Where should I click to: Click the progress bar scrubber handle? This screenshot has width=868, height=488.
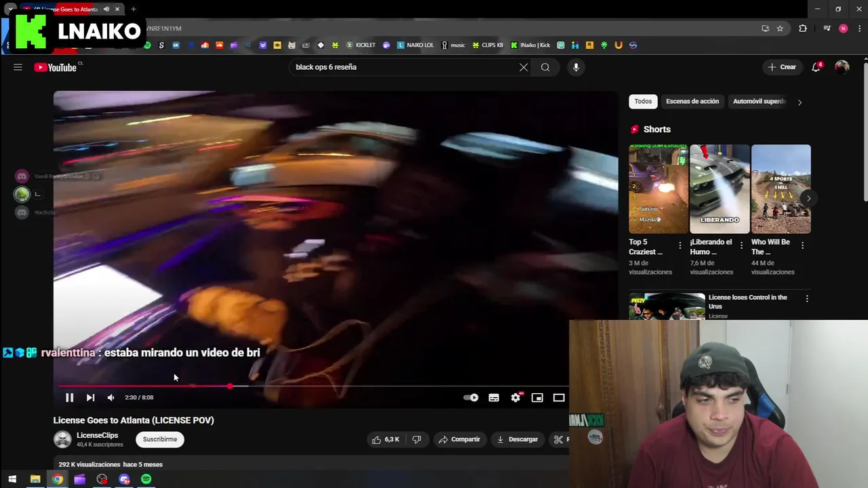point(231,386)
